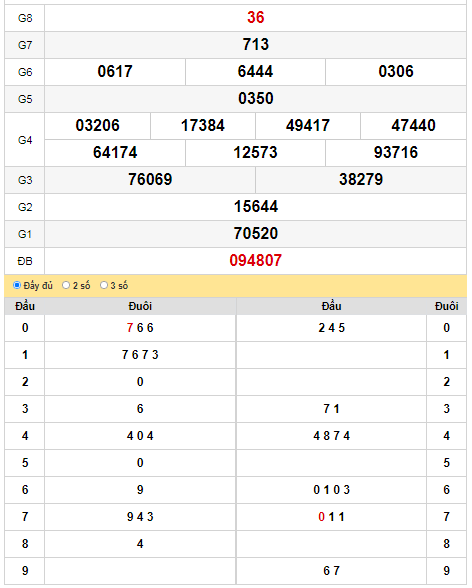472x588 pixels.
Task: Click the first "Đuôi" column header
Action: coord(140,306)
